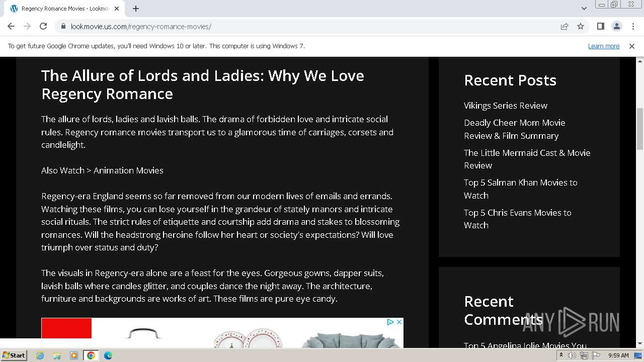Click the Recent Posts heading
The width and height of the screenshot is (644, 362).
(x=510, y=80)
